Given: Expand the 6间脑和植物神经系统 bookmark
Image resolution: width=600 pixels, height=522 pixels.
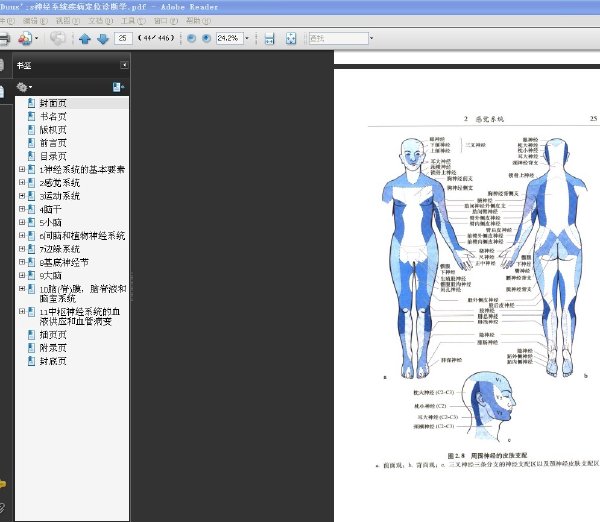Looking at the screenshot, I should (x=22, y=235).
